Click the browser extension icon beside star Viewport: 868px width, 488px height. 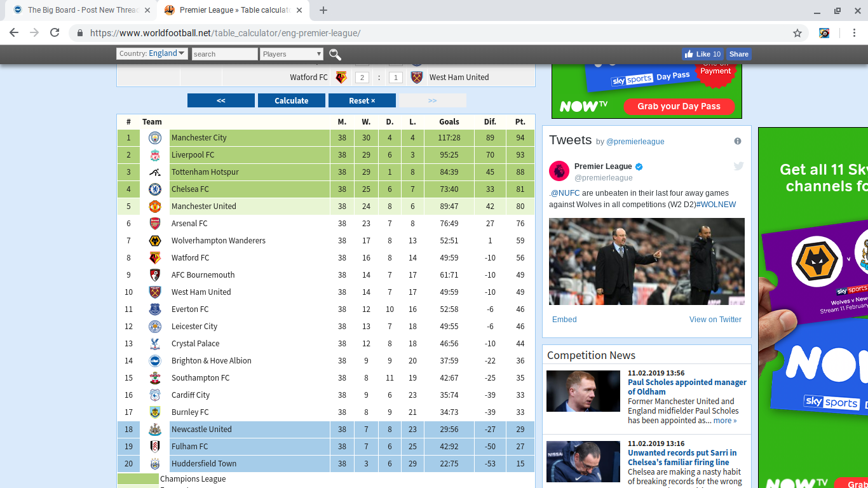pos(824,33)
